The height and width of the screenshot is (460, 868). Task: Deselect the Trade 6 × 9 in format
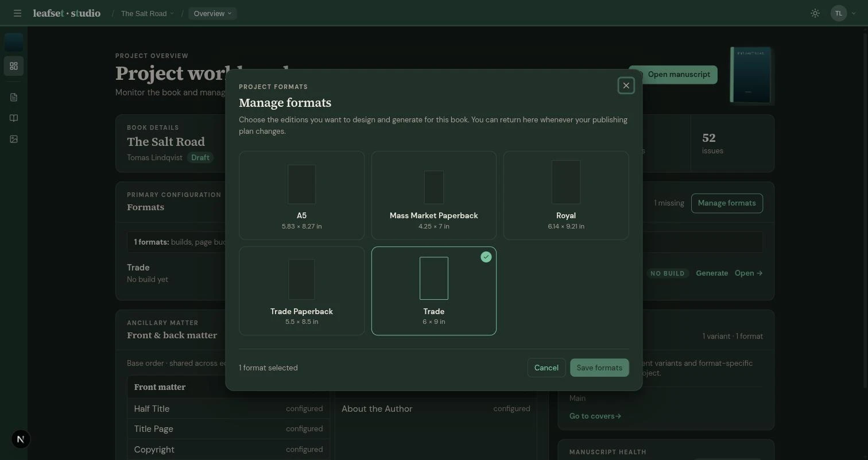coord(434,291)
